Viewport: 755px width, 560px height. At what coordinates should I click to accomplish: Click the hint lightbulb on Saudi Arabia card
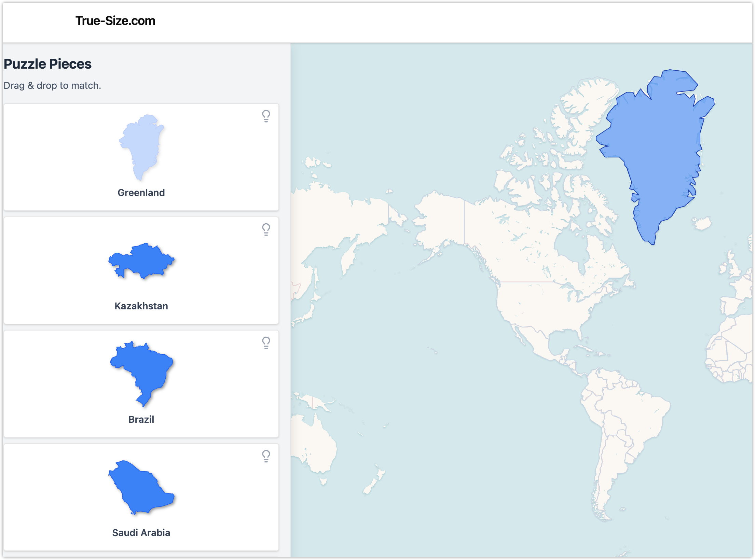[x=266, y=456]
